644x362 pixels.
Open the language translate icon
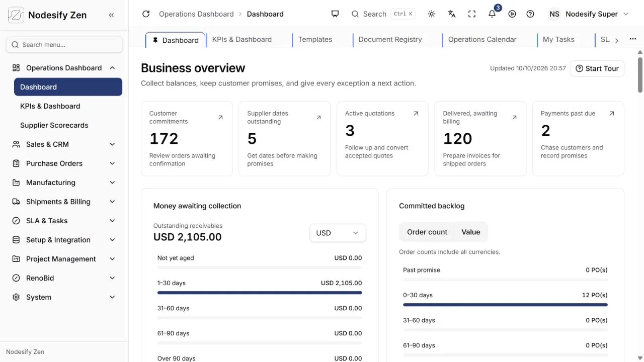pos(452,14)
